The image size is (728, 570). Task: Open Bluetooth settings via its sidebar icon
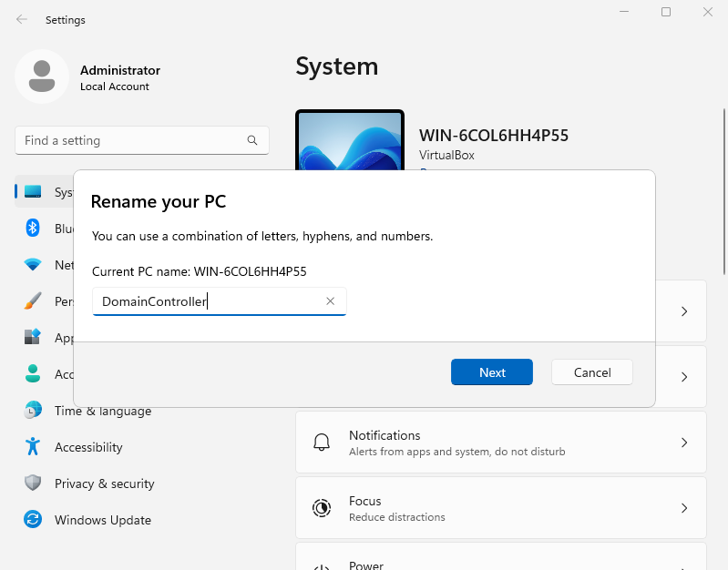33,229
